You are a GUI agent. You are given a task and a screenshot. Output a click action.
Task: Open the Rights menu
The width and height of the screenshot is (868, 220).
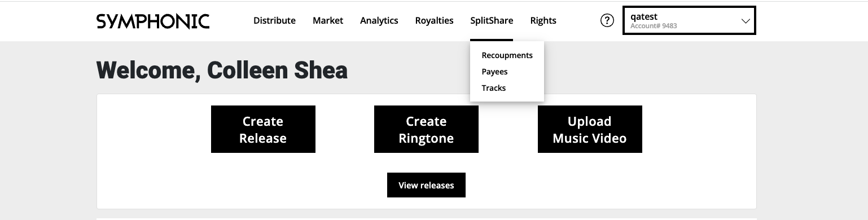click(543, 21)
